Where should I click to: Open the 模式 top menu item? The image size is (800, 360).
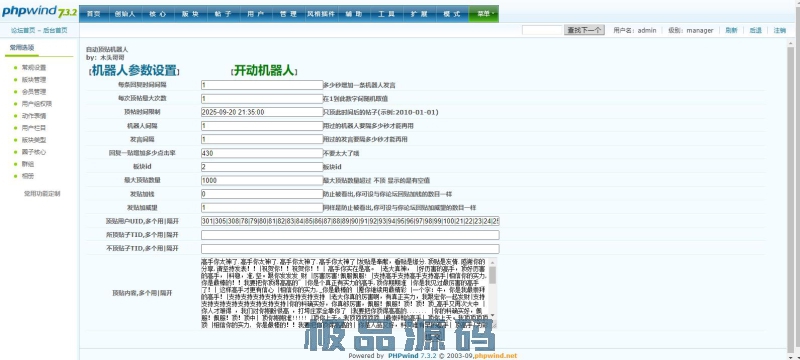(452, 14)
